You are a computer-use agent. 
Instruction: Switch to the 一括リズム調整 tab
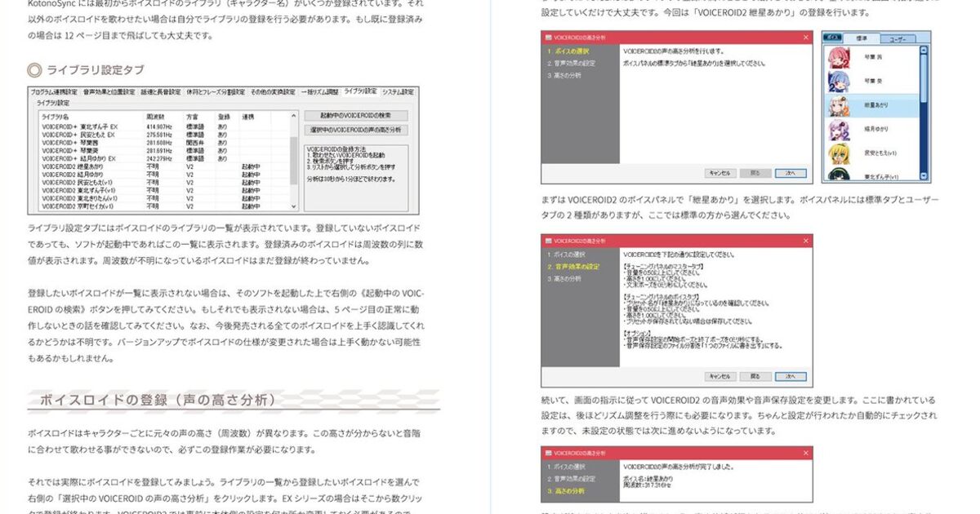[319, 91]
